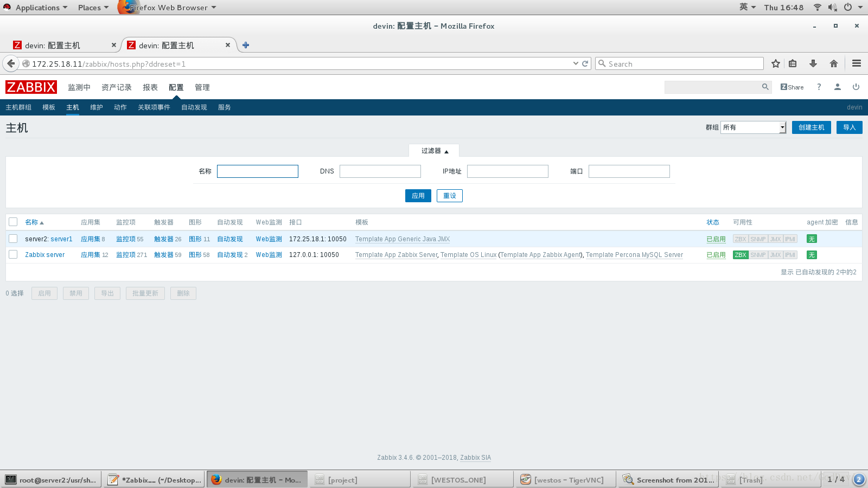Open the volume icon in system tray
Viewport: 868px width, 488px height.
[x=833, y=7]
